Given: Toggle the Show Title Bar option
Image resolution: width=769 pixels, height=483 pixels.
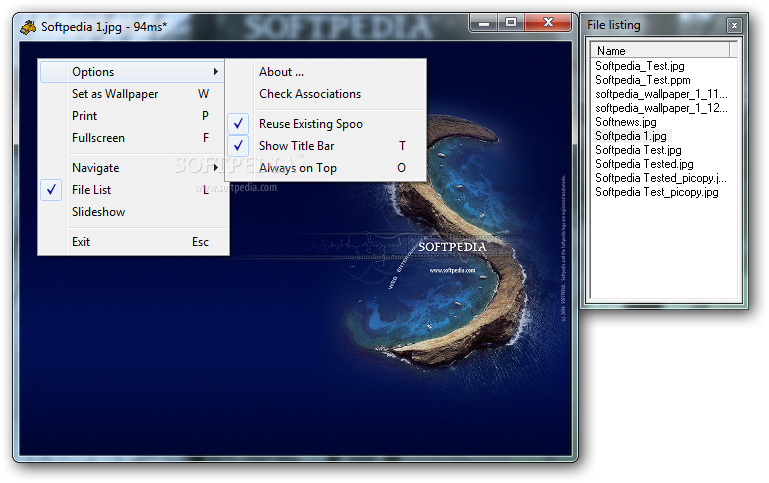Looking at the screenshot, I should [x=326, y=146].
